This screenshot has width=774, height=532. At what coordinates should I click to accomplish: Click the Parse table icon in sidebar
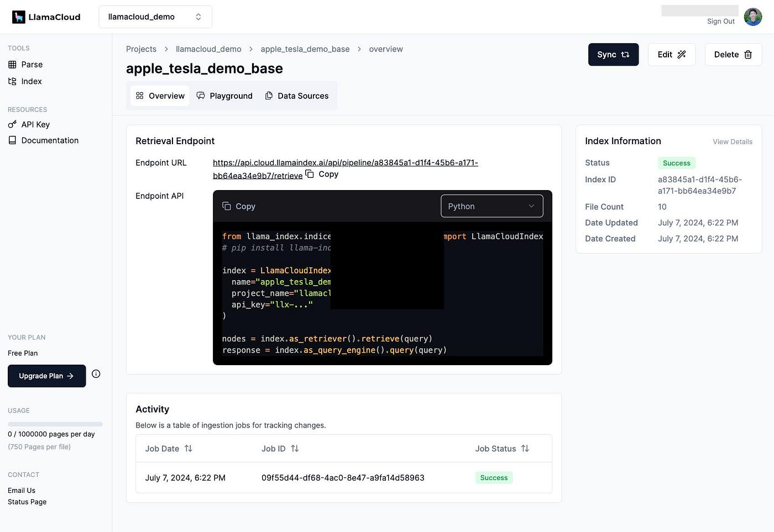click(x=12, y=65)
